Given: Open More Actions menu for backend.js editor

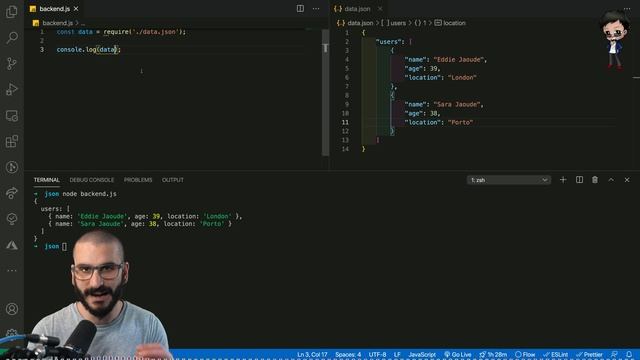Looking at the screenshot, I should pyautogui.click(x=316, y=9).
